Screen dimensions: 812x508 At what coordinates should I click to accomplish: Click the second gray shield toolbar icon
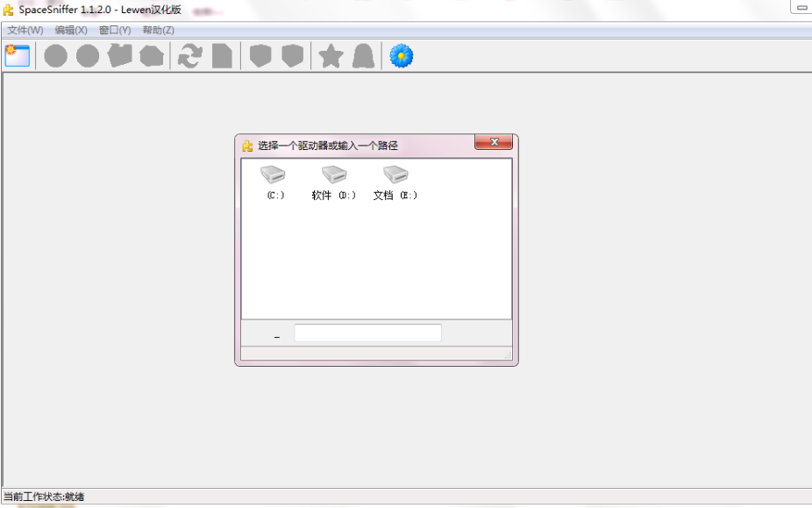[293, 55]
